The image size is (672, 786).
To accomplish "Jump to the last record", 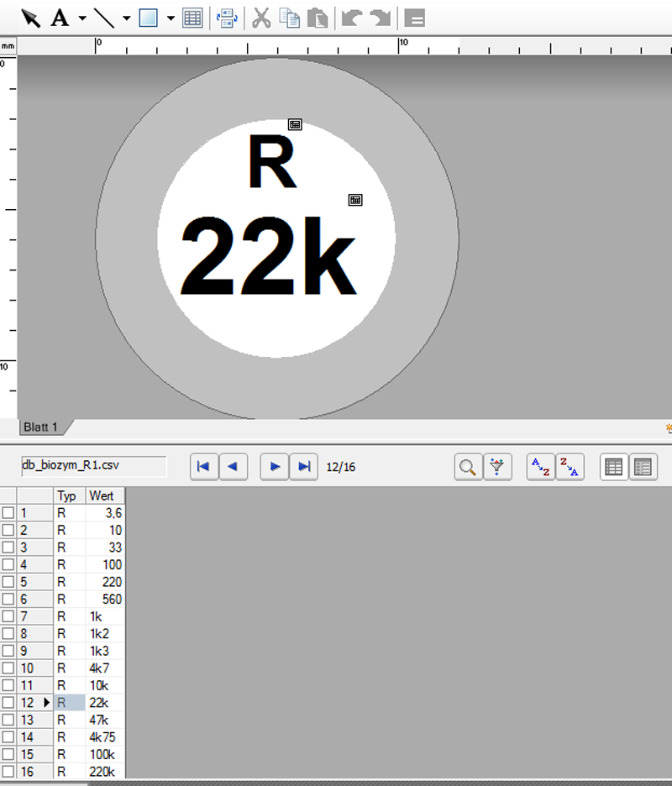I will tap(303, 467).
